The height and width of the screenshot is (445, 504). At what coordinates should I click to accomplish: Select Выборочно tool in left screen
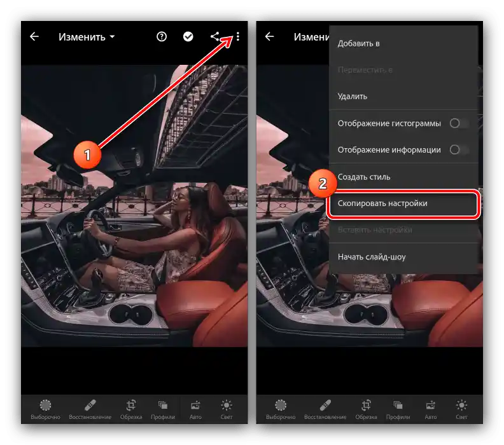tap(45, 409)
